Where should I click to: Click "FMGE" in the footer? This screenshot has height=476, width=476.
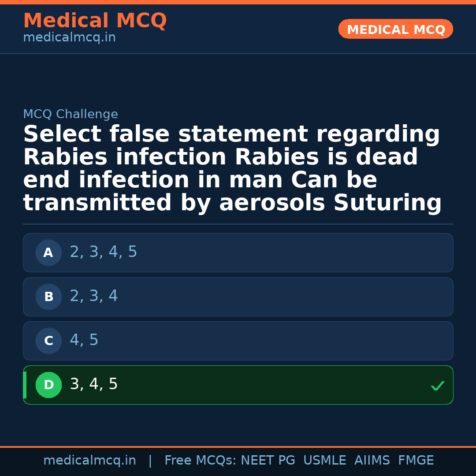416,461
